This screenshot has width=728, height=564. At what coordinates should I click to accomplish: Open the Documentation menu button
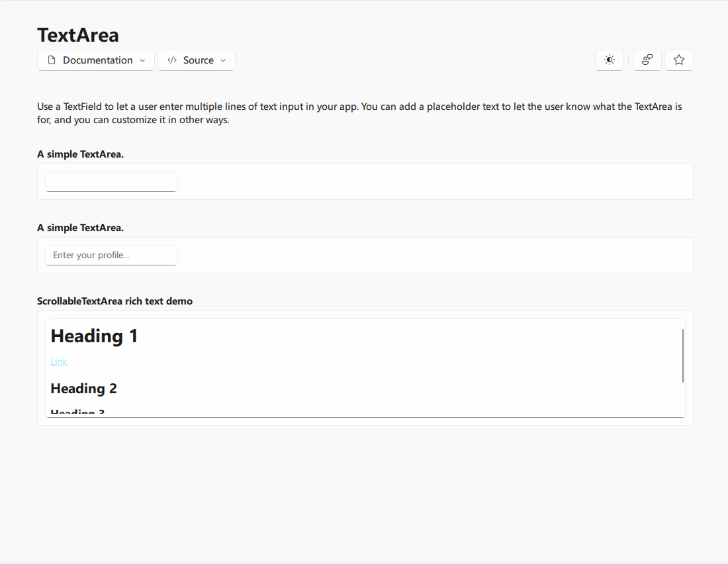pos(96,60)
